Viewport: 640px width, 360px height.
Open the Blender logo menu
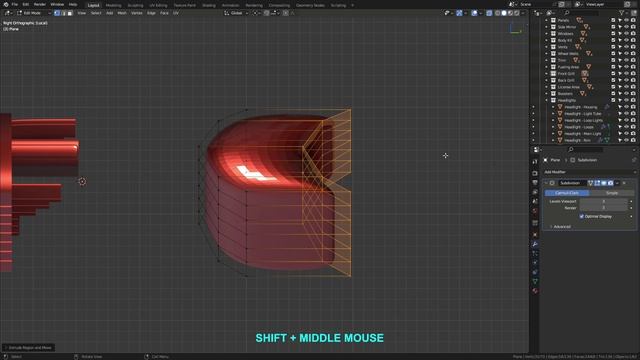(6, 4)
